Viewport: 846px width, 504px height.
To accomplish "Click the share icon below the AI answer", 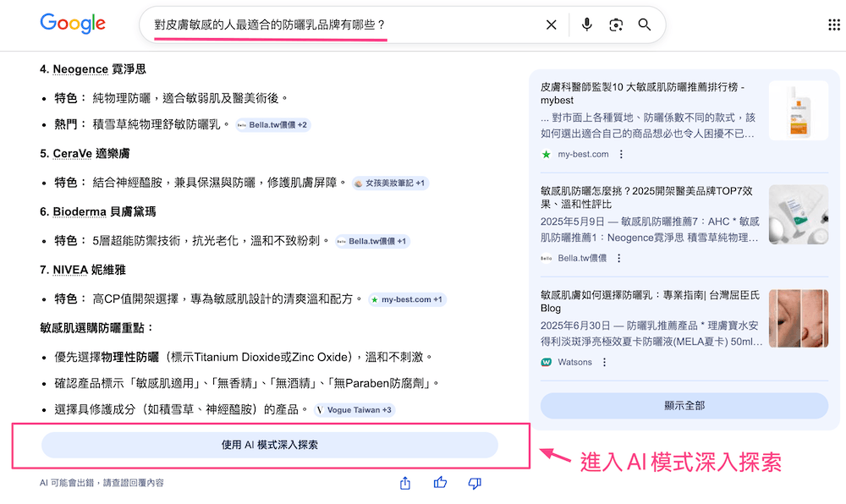I will point(404,482).
